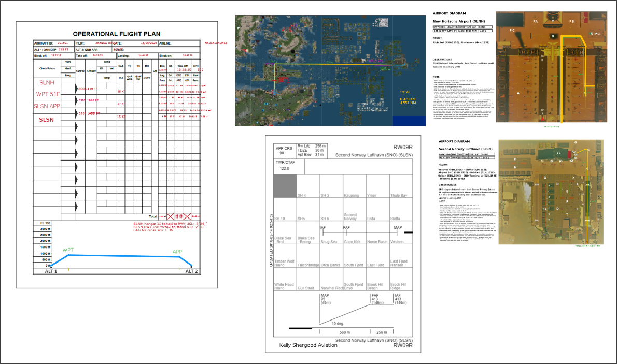
Task: Select the WPT 51E check point
Action: tap(48, 94)
